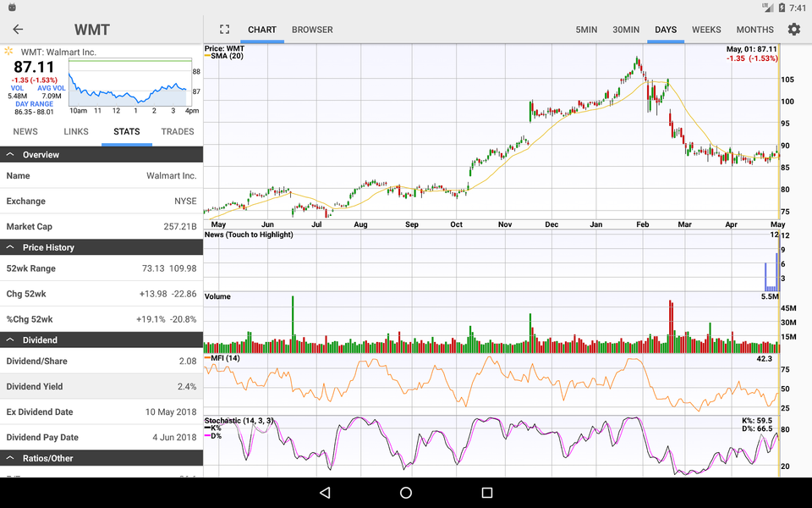Tap the battery icon in the status bar
812x508 pixels.
[782, 8]
